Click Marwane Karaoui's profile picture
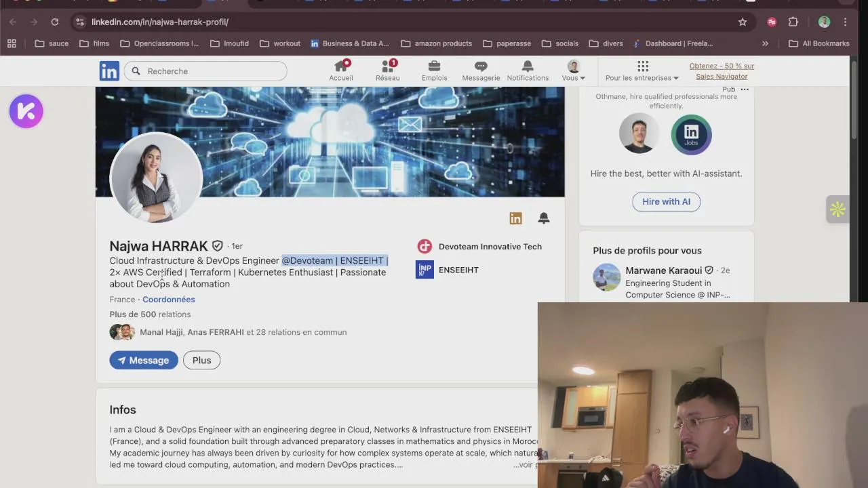868x488 pixels. click(x=606, y=277)
